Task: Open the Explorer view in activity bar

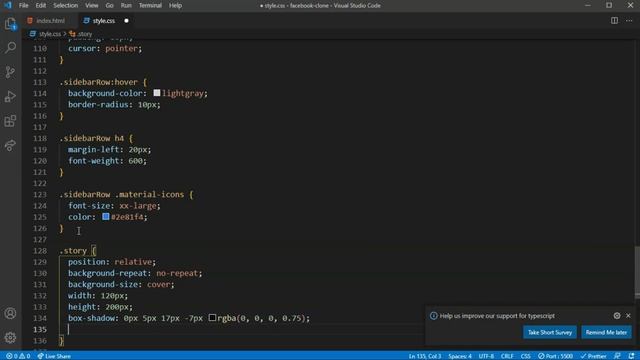Action: pyautogui.click(x=11, y=24)
